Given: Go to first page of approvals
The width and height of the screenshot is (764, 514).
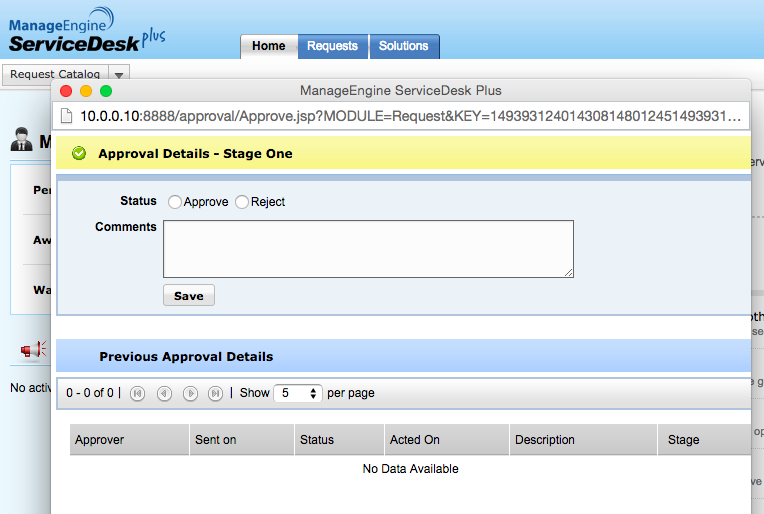Looking at the screenshot, I should click(137, 393).
